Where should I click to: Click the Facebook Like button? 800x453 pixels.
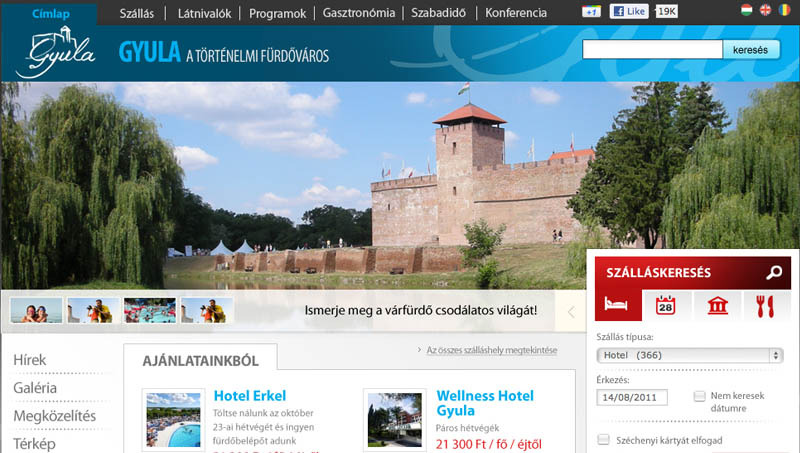tap(629, 12)
